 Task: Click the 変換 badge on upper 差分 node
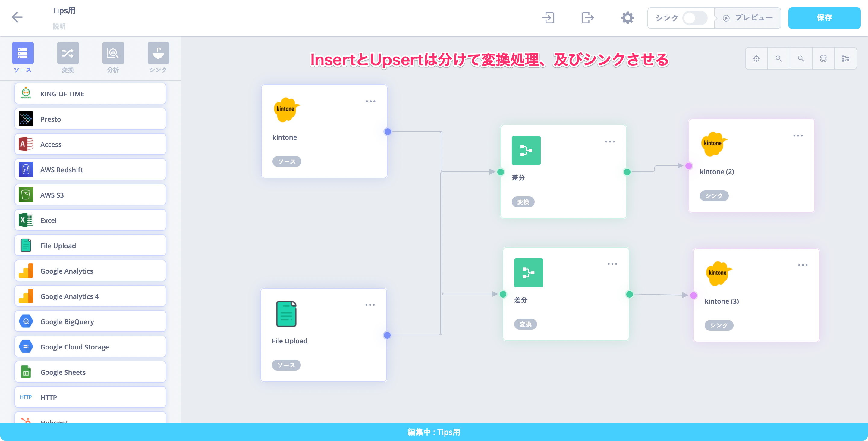pos(523,202)
